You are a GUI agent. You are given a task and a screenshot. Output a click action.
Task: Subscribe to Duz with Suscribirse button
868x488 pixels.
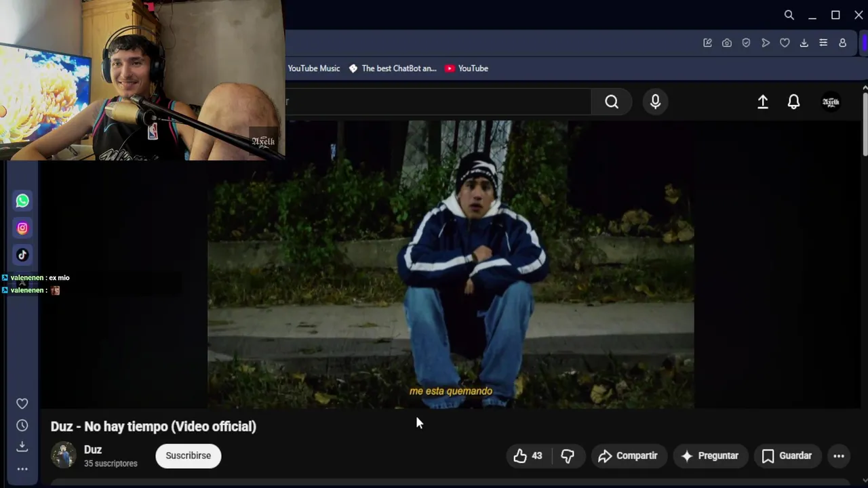coord(189,455)
